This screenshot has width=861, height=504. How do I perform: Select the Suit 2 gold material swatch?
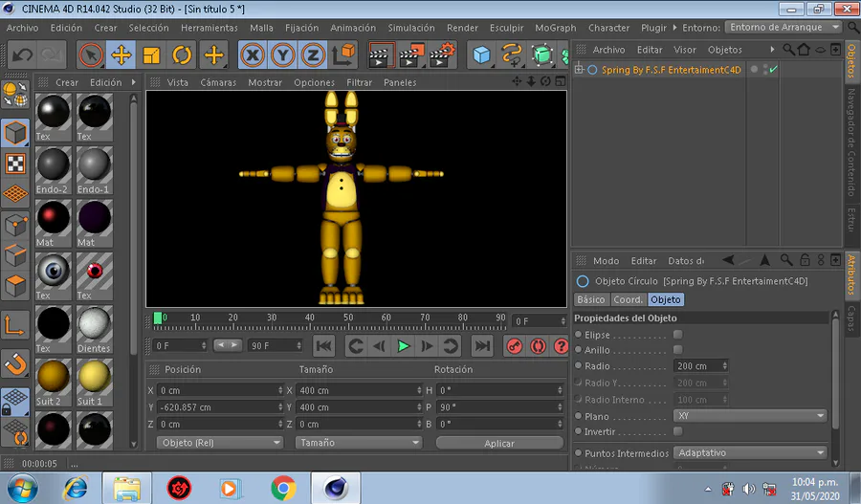(54, 377)
